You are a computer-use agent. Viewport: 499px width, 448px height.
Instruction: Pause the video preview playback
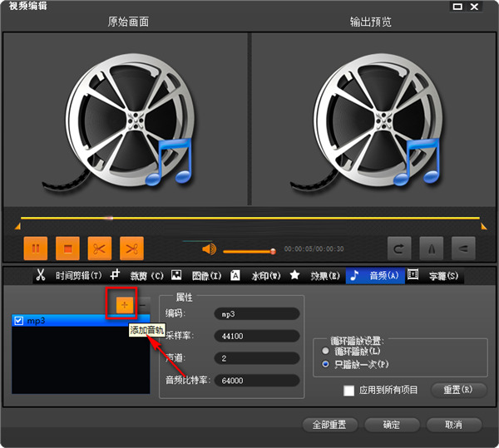point(36,248)
